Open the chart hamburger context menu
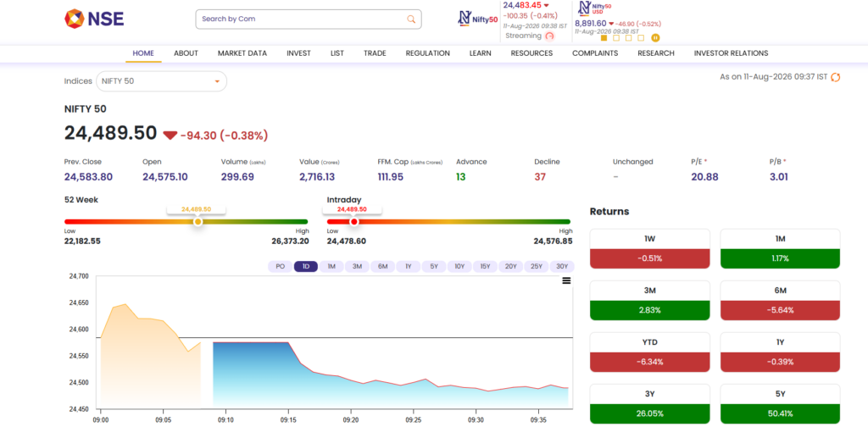Screen dimensions: 868x438 click(566, 280)
